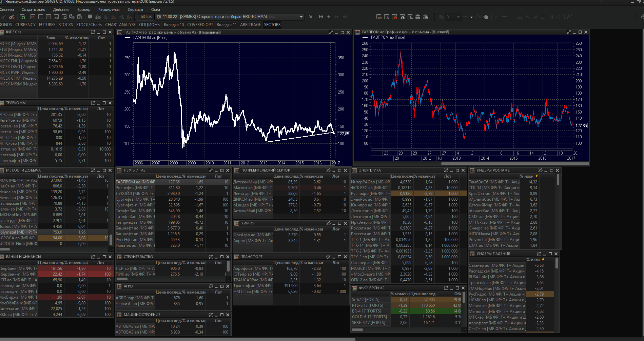Switch to the ОПЦИОНЫ tab
Screen dimensions: 644x341
coord(150,25)
